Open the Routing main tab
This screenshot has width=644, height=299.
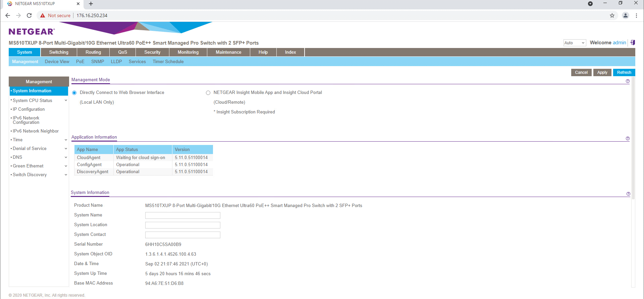[x=93, y=52]
